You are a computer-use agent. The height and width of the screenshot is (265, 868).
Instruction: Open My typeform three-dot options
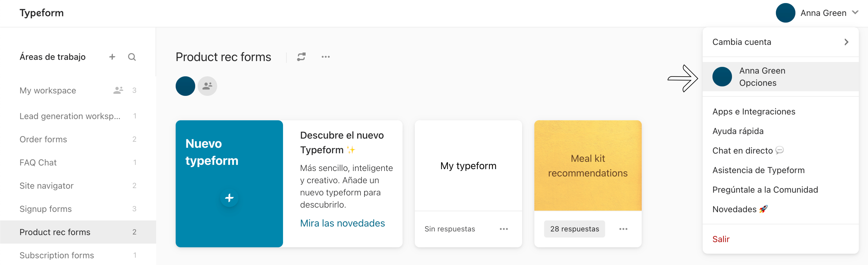(504, 229)
